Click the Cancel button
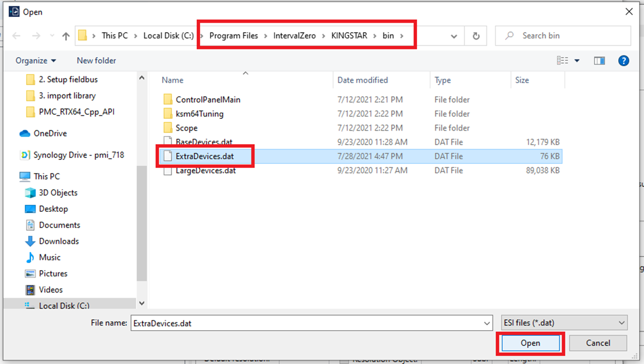 (598, 343)
